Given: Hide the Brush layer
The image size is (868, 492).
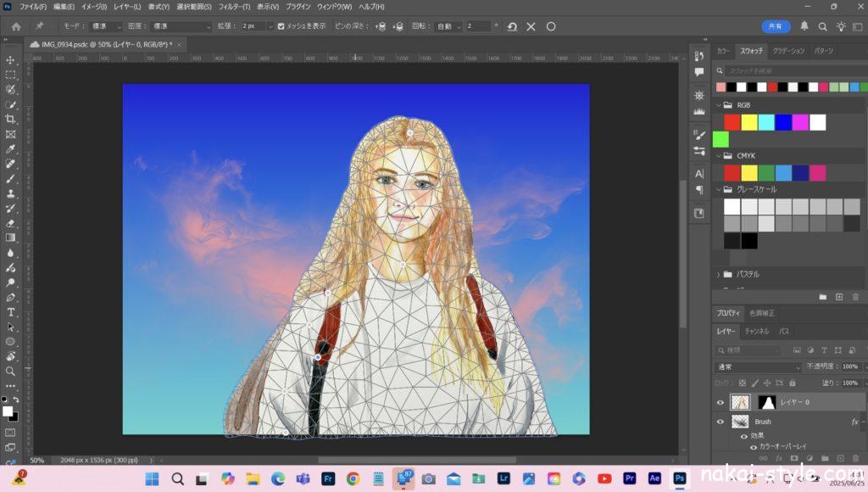Looking at the screenshot, I should point(721,422).
